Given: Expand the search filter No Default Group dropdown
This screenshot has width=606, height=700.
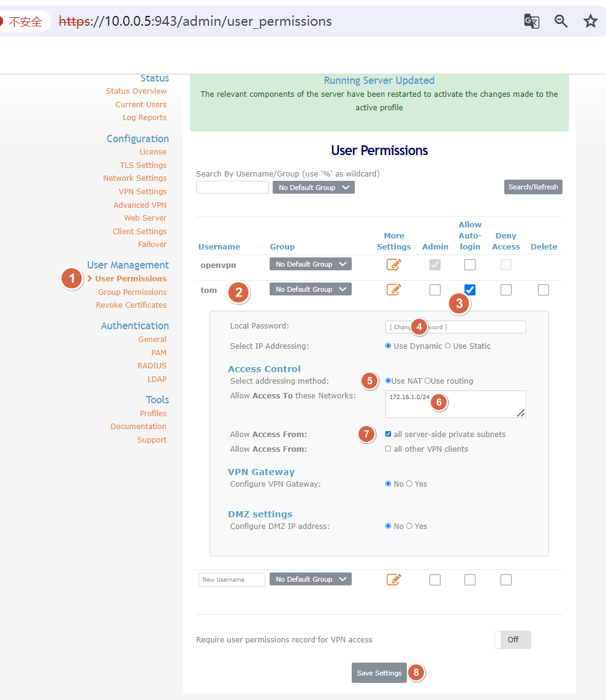Looking at the screenshot, I should pyautogui.click(x=314, y=188).
